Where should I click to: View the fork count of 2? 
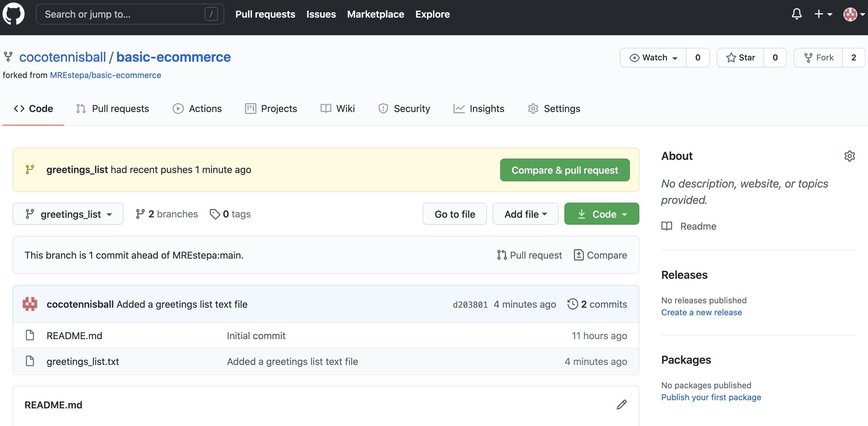[854, 58]
